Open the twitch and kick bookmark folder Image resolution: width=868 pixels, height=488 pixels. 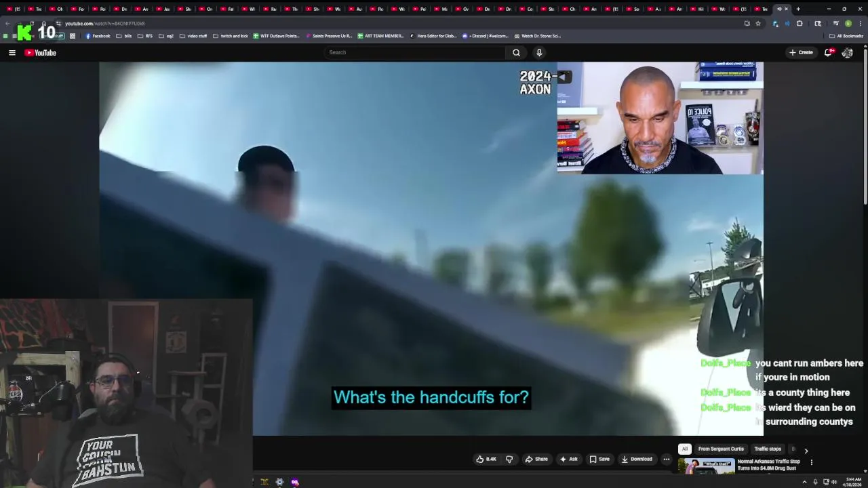[x=231, y=36]
